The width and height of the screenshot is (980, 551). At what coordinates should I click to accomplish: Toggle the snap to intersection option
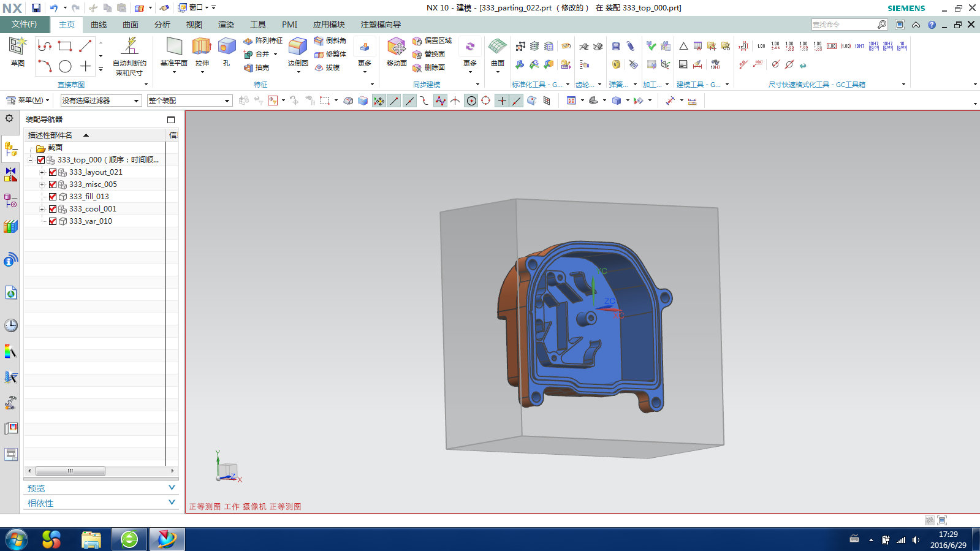(x=455, y=101)
